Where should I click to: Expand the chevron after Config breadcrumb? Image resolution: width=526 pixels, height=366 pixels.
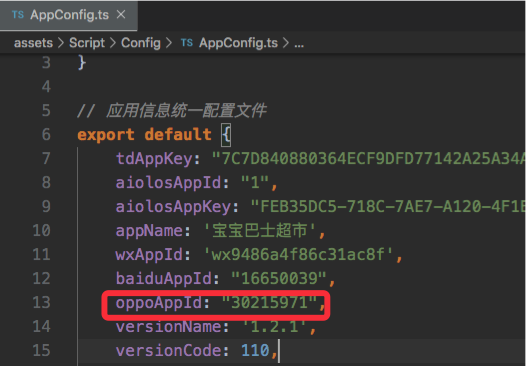[x=169, y=43]
